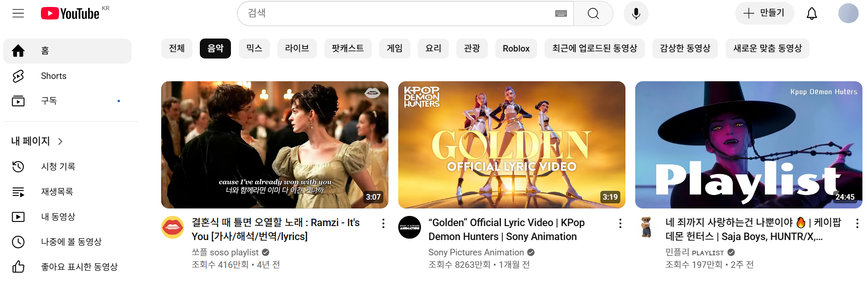Screen dimensions: 868x286
Task: Open the notifications bell
Action: click(812, 13)
